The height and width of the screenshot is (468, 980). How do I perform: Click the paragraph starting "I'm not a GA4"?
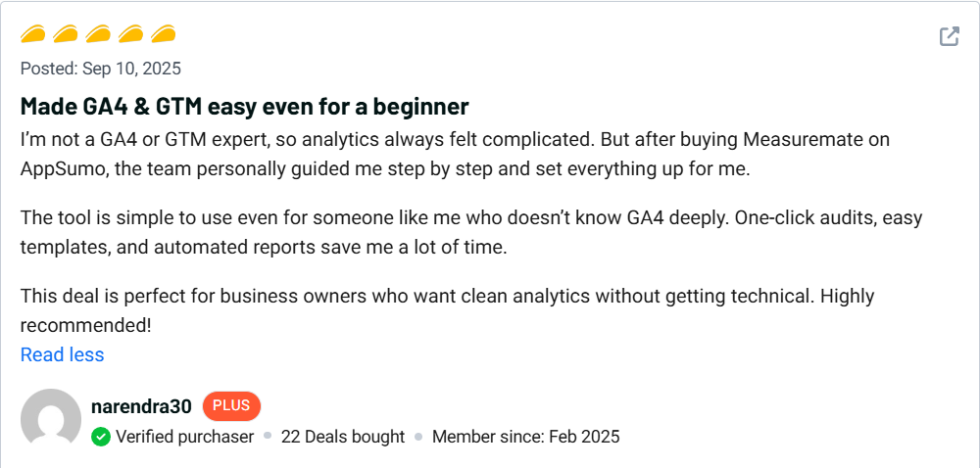[x=455, y=153]
